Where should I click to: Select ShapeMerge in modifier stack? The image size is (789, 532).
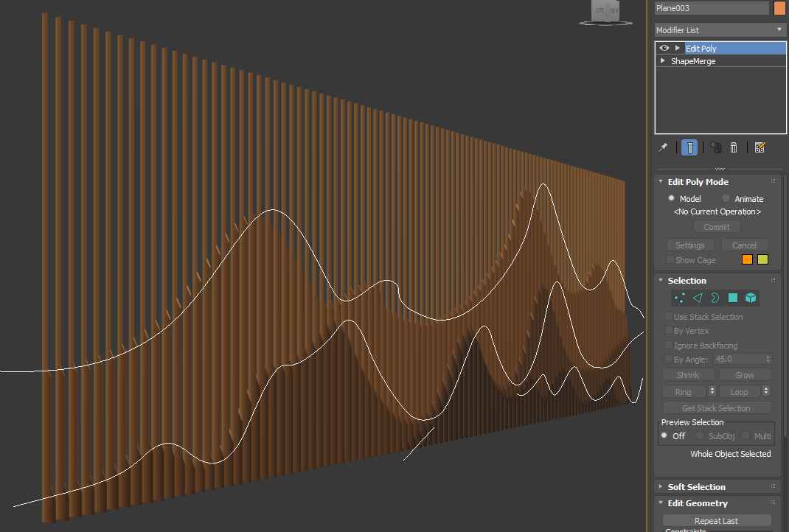(693, 61)
